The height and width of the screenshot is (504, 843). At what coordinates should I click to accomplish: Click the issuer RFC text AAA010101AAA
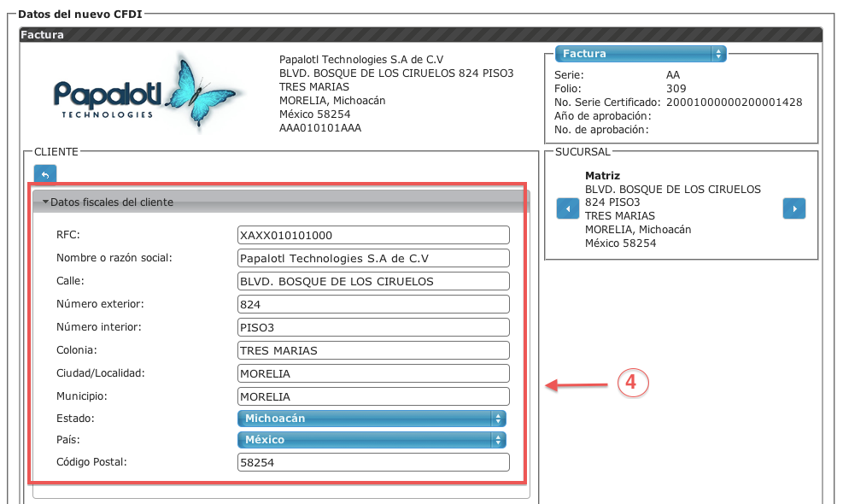(x=320, y=128)
